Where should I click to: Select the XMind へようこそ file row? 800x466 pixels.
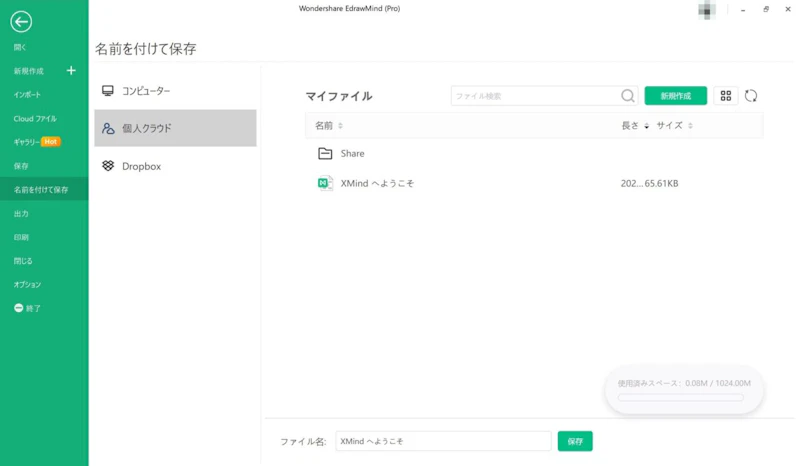534,183
